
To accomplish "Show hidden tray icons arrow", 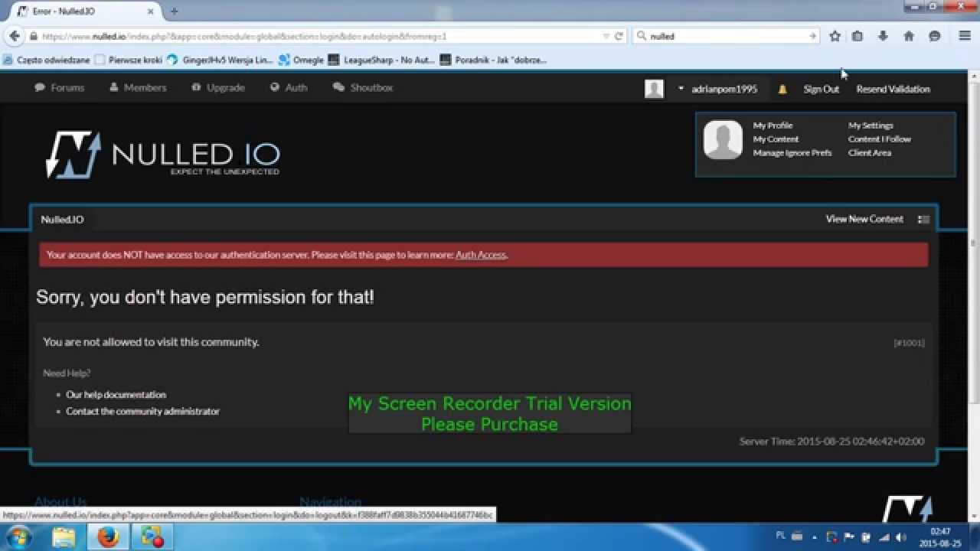I will [814, 537].
